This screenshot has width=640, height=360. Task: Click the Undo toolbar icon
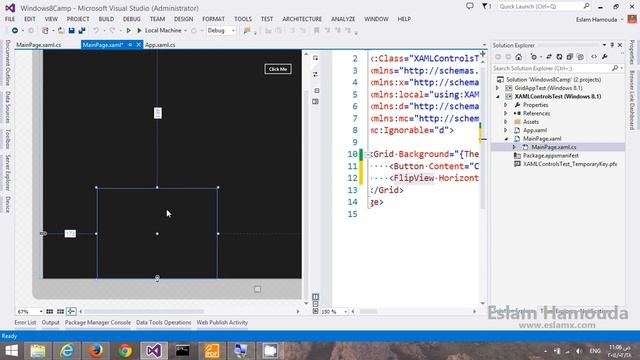pyautogui.click(x=96, y=31)
